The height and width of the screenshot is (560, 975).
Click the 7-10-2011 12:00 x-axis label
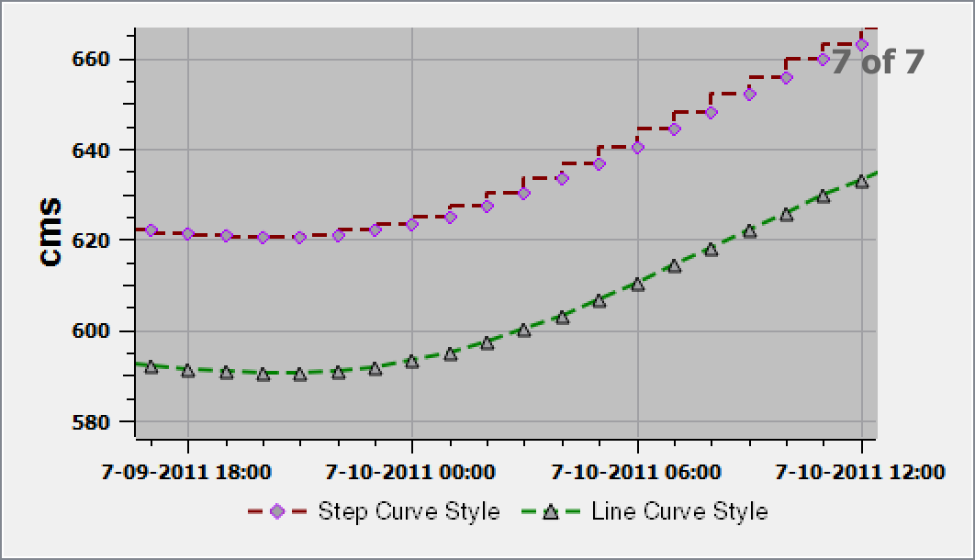coord(860,472)
